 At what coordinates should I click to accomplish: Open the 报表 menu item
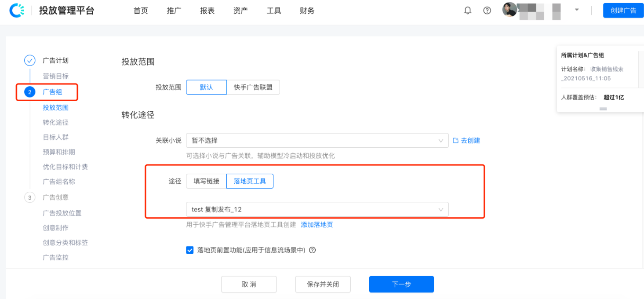[207, 11]
